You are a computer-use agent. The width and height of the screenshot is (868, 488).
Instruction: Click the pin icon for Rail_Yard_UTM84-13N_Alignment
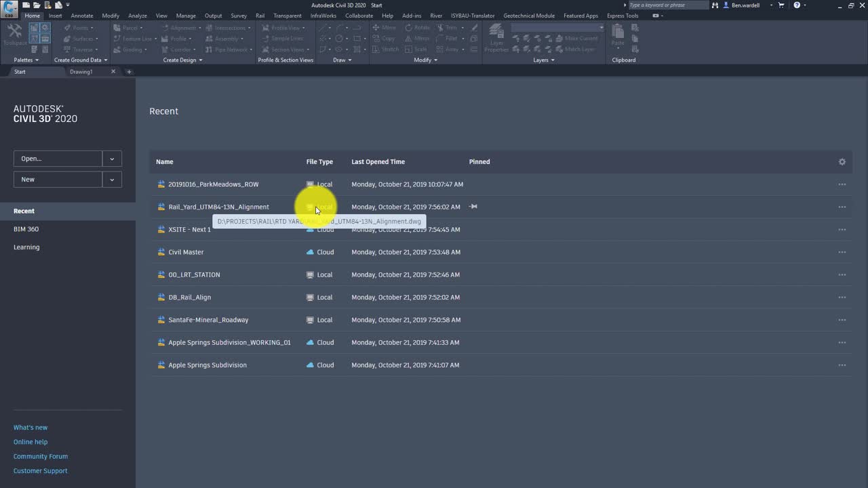(473, 207)
